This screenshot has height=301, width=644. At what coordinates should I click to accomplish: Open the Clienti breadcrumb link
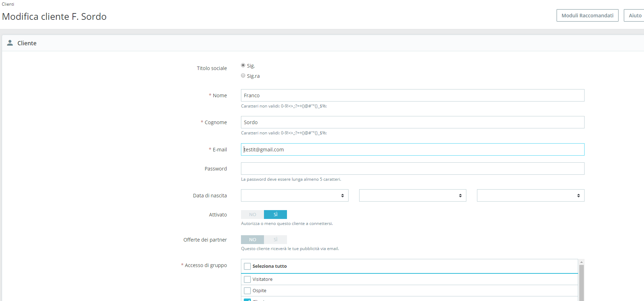(8, 4)
